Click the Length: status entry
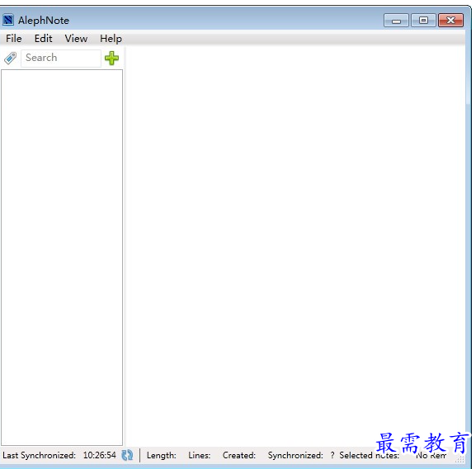This screenshot has height=469, width=476. pos(161,455)
